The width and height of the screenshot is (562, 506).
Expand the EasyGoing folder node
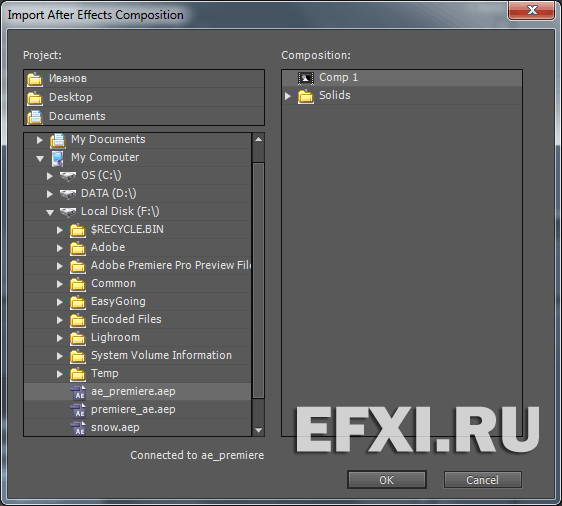[60, 302]
